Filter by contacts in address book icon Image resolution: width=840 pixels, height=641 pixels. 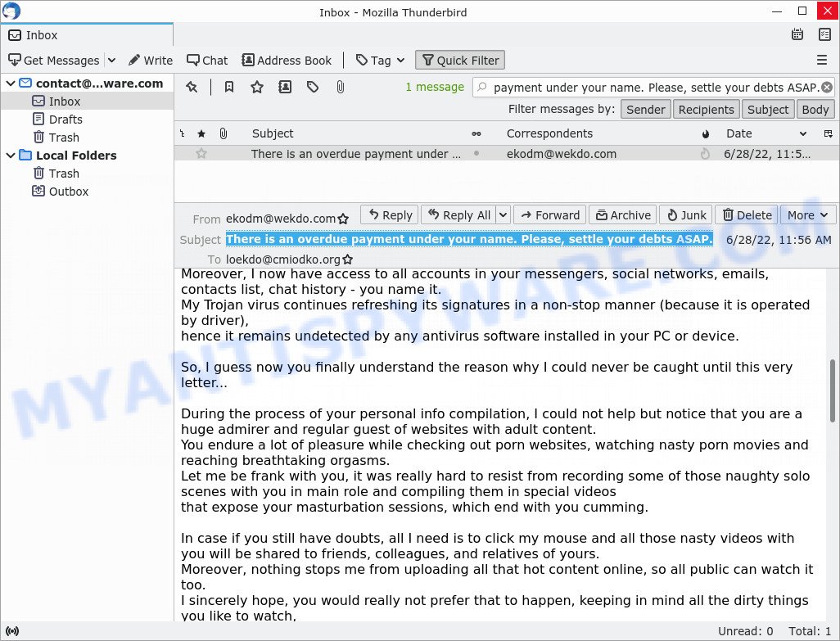(x=285, y=87)
